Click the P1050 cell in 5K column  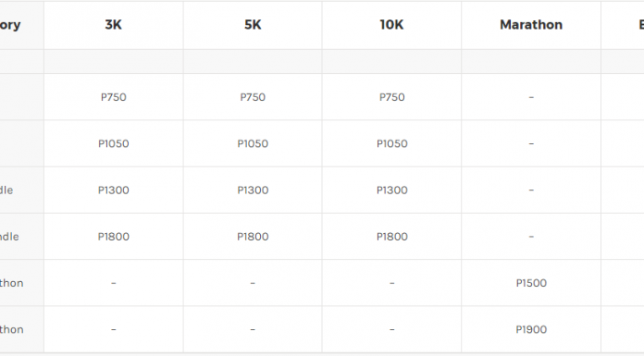pos(253,143)
